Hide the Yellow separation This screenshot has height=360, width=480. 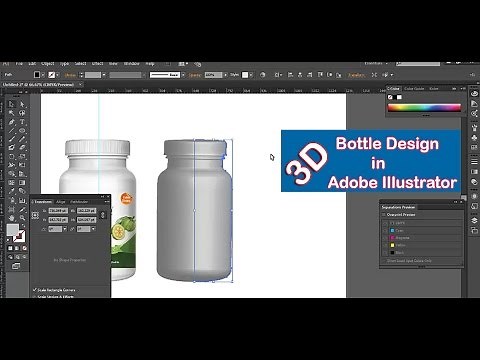point(385,245)
